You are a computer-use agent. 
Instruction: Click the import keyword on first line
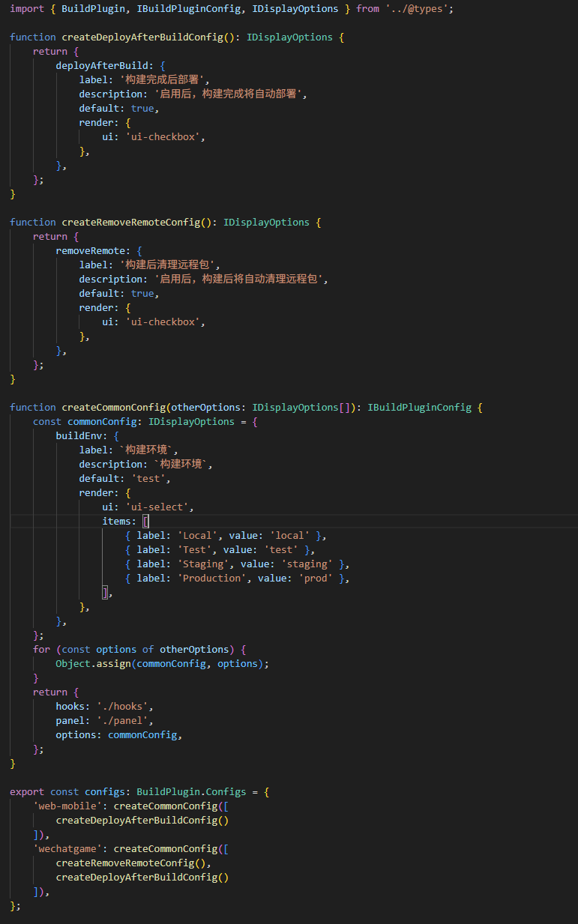pos(27,9)
